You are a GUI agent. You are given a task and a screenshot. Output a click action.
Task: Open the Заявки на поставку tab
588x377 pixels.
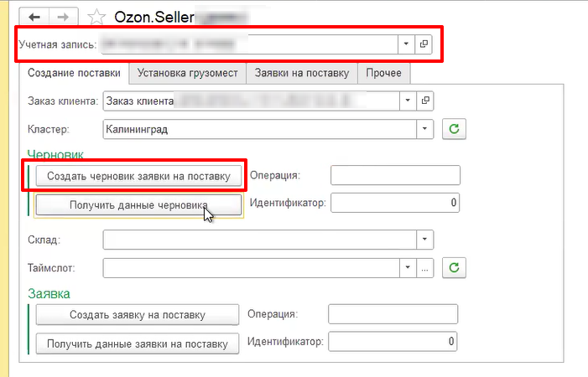[302, 73]
